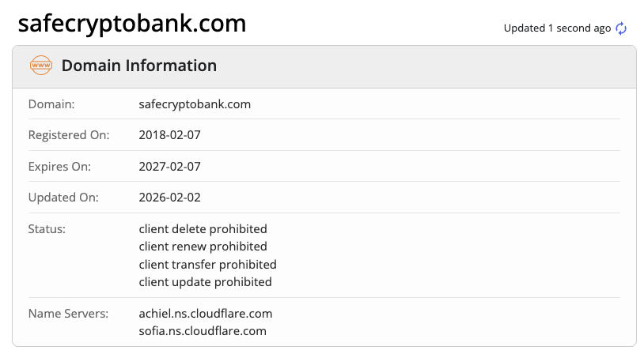644x354 pixels.
Task: Click name server achiel.ns.cloudflare.com
Action: tap(206, 314)
